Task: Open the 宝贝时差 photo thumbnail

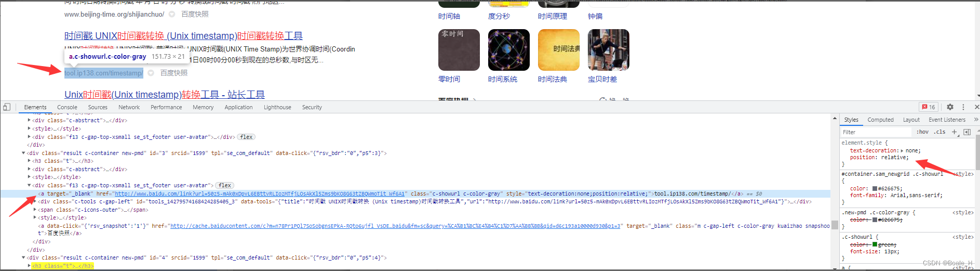Action: [609, 50]
